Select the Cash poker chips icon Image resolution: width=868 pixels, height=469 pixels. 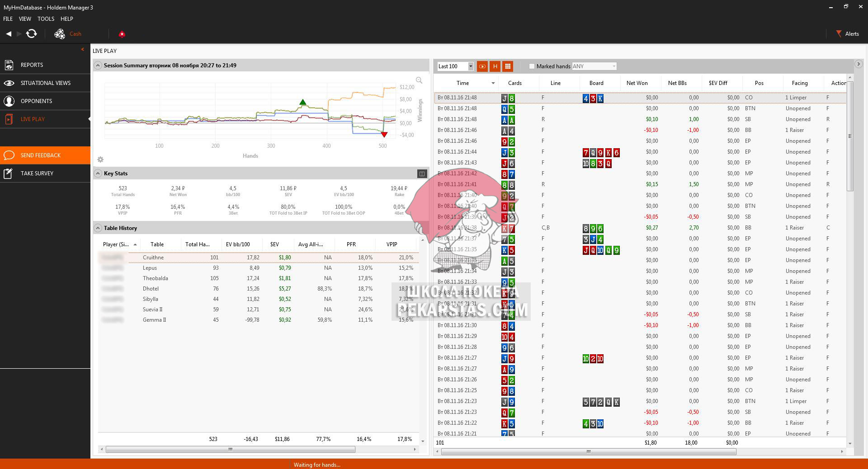coord(60,34)
